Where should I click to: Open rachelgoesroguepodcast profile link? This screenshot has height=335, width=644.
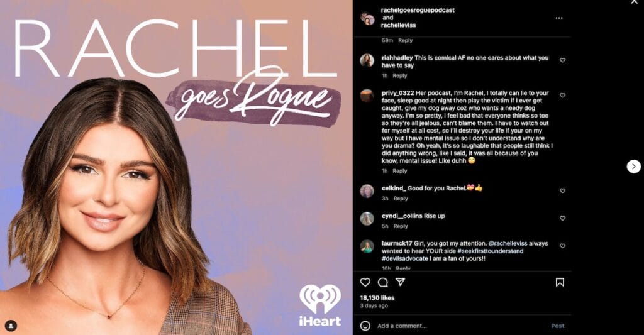(x=418, y=10)
